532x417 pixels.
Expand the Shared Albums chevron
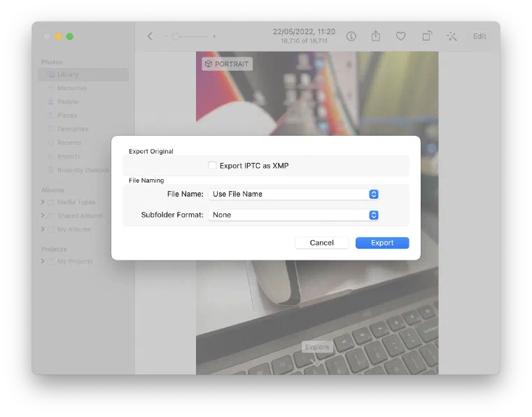[x=43, y=215]
